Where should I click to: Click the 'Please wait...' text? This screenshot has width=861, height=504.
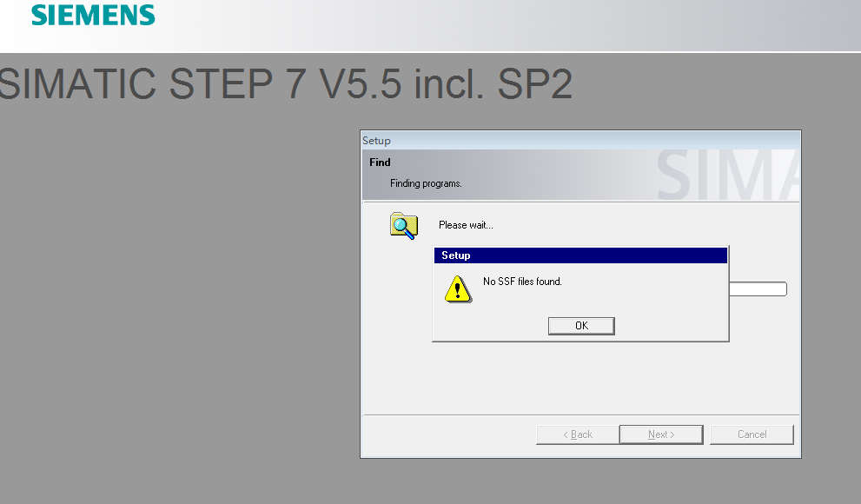click(x=466, y=225)
